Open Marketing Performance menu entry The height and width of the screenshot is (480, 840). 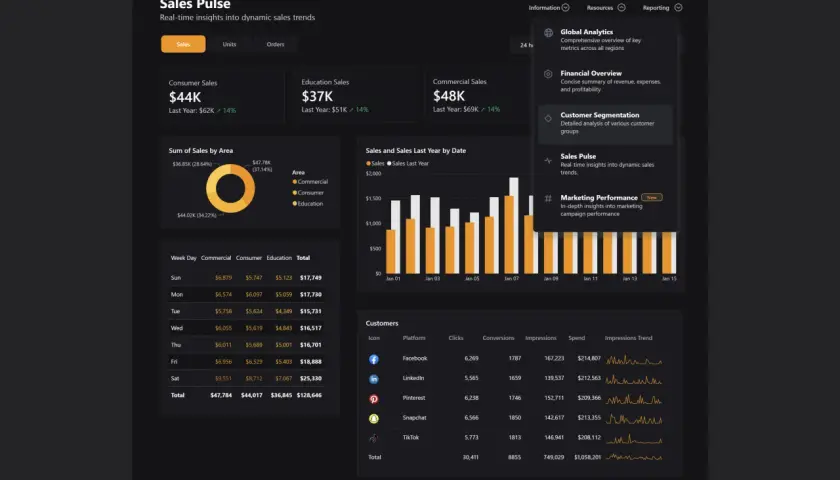(605, 205)
